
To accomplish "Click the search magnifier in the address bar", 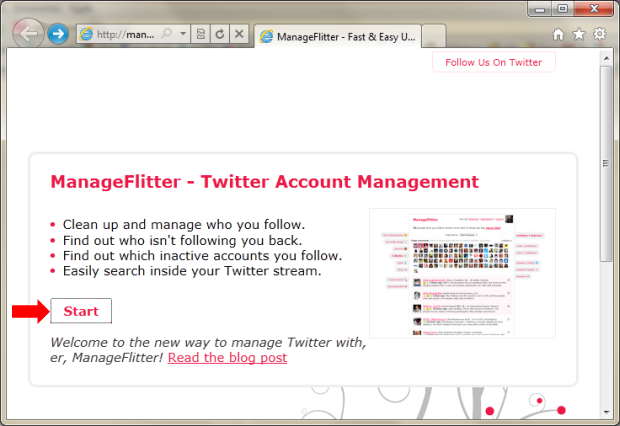I will coord(167,34).
